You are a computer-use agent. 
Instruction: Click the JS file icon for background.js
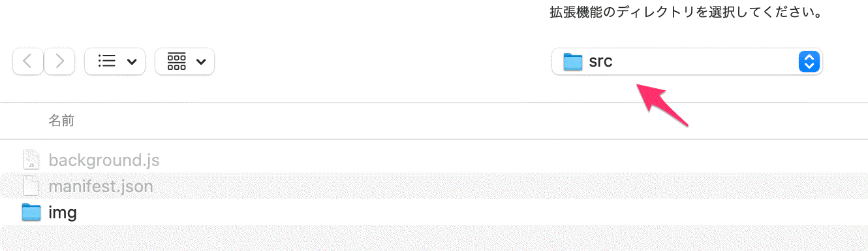tap(31, 160)
